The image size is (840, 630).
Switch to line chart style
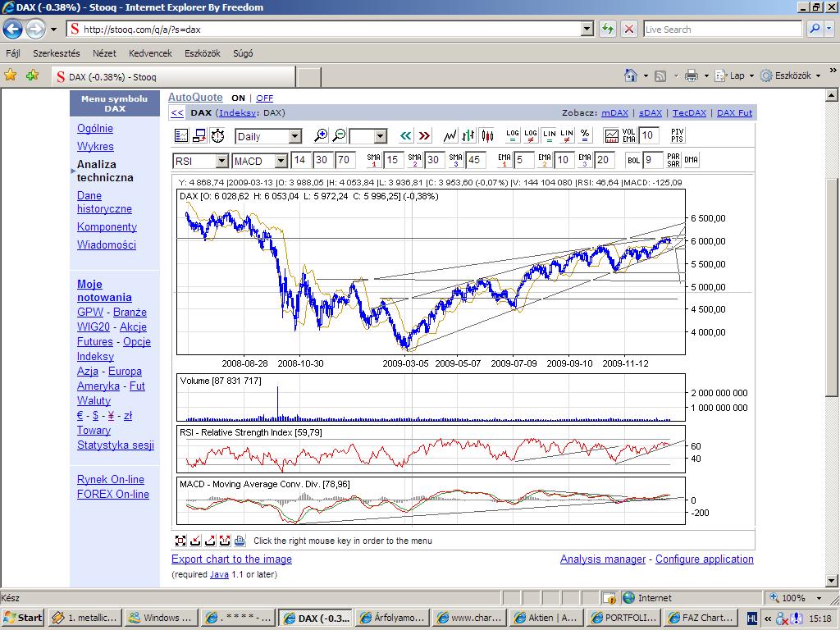[x=450, y=136]
